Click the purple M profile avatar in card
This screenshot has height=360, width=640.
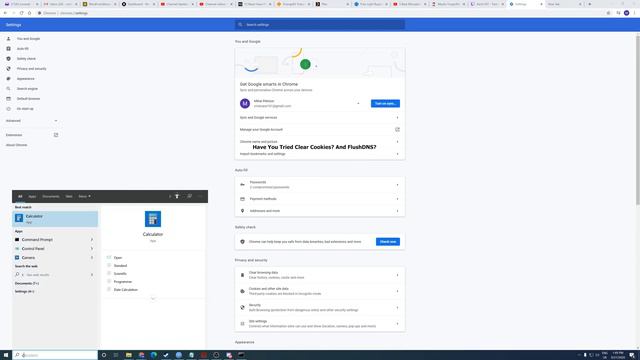[245, 103]
